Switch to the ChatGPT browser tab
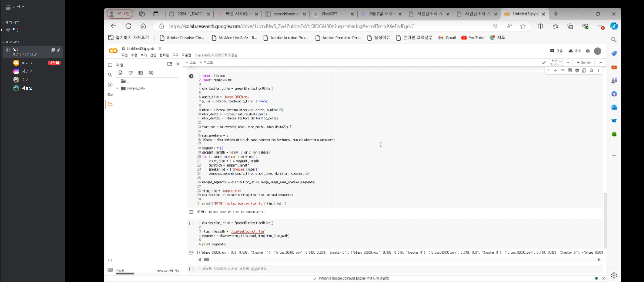Screen dimensions: 644x282 (x=330, y=14)
